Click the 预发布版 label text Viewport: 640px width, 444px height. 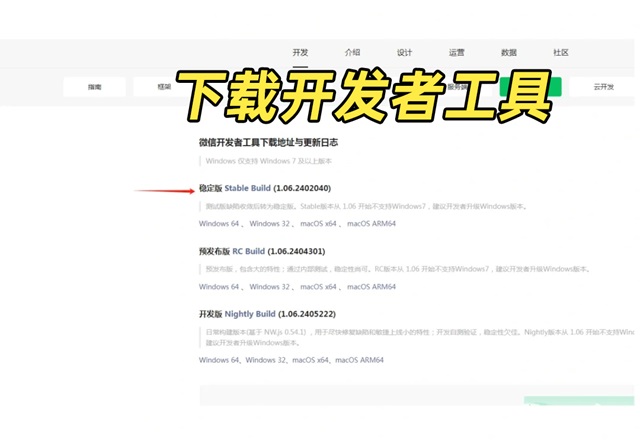tap(214, 251)
